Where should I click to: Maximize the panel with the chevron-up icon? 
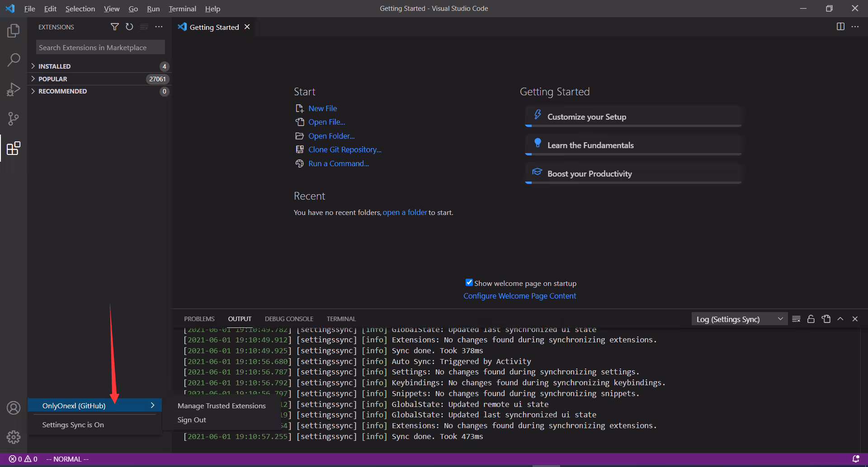840,319
